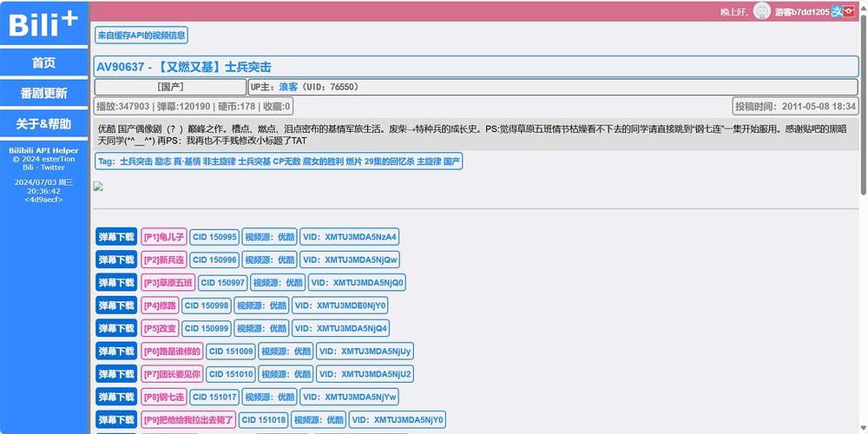Open part [P5]改变
Screen dimensions: 868x434
coord(160,328)
